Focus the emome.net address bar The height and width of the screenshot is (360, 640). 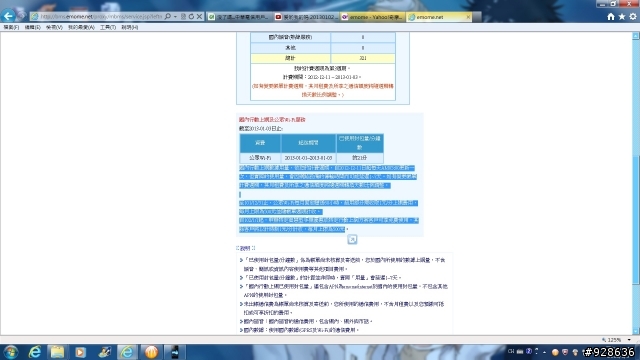(x=102, y=16)
